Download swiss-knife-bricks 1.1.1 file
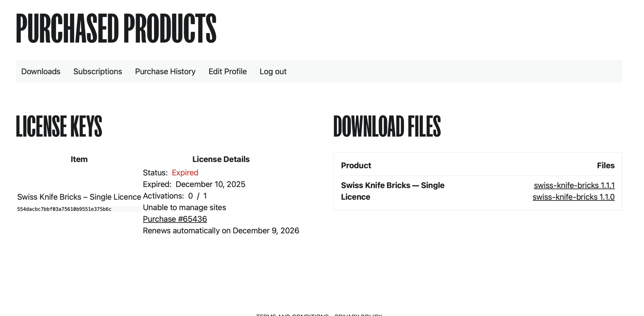Image resolution: width=644 pixels, height=316 pixels. pos(574,185)
